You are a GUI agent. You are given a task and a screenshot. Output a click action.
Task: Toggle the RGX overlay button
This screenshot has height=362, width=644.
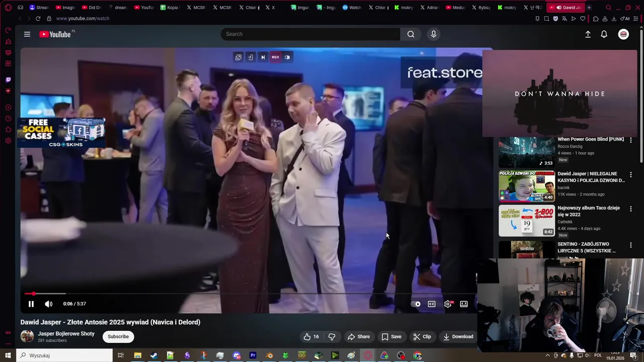click(x=275, y=57)
